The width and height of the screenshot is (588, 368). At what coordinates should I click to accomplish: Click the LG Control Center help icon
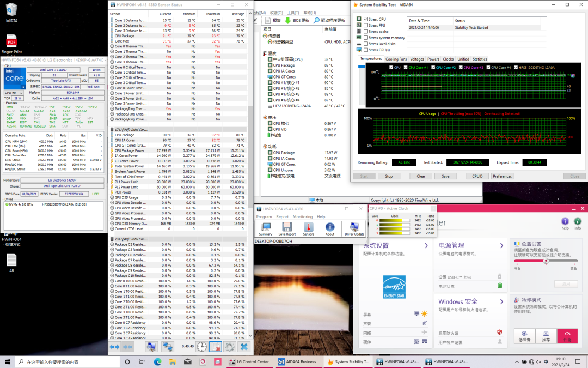click(565, 222)
